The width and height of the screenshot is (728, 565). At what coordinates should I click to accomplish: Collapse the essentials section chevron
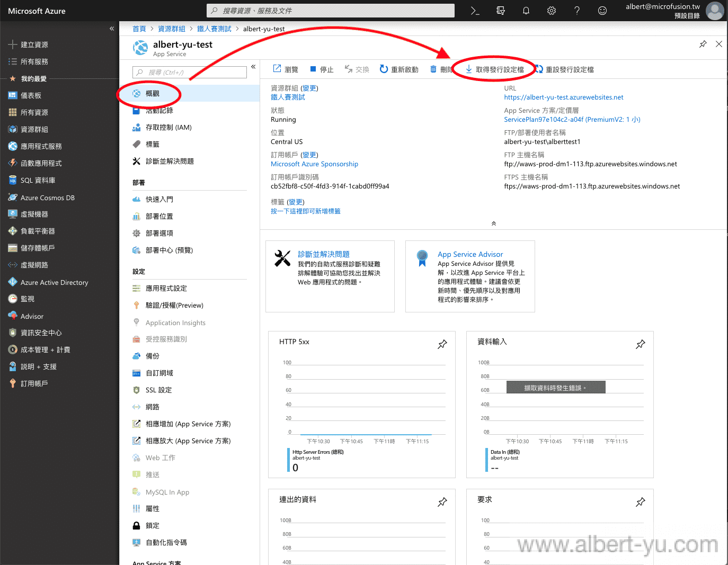[494, 223]
